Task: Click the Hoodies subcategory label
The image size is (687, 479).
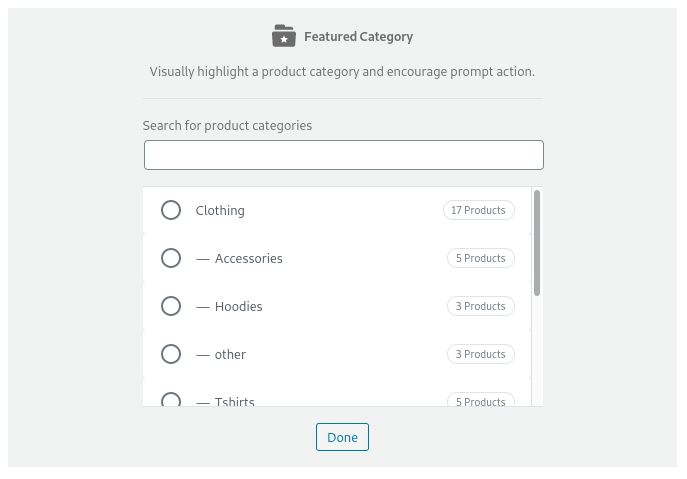Action: pyautogui.click(x=238, y=306)
